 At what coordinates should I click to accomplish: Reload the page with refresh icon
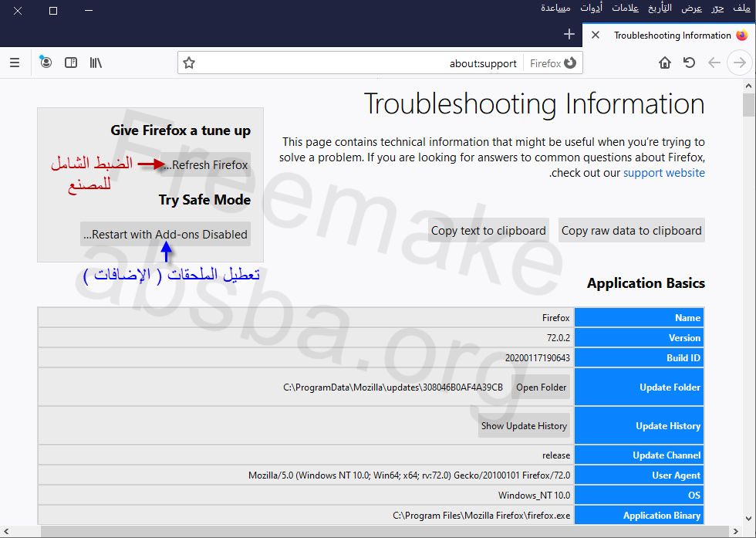tap(689, 63)
